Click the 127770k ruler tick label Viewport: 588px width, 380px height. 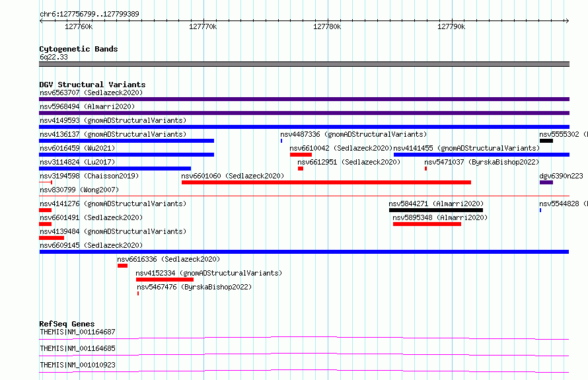click(x=203, y=26)
